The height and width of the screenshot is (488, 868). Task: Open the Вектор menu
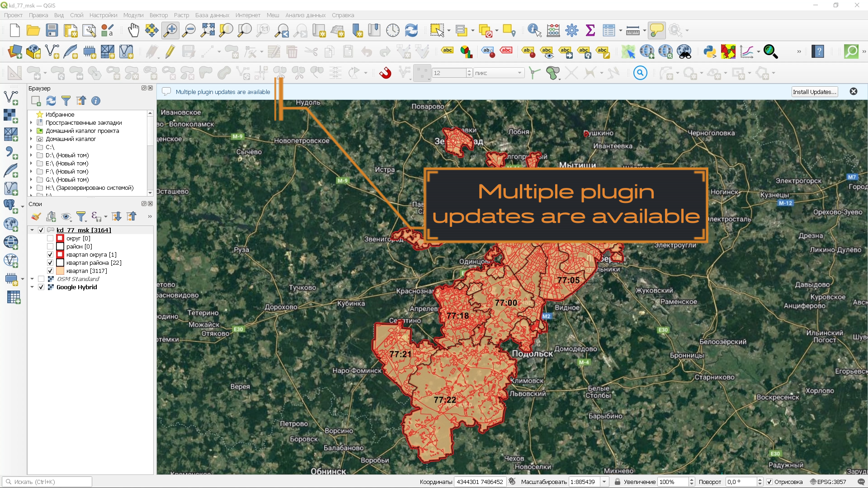(159, 15)
